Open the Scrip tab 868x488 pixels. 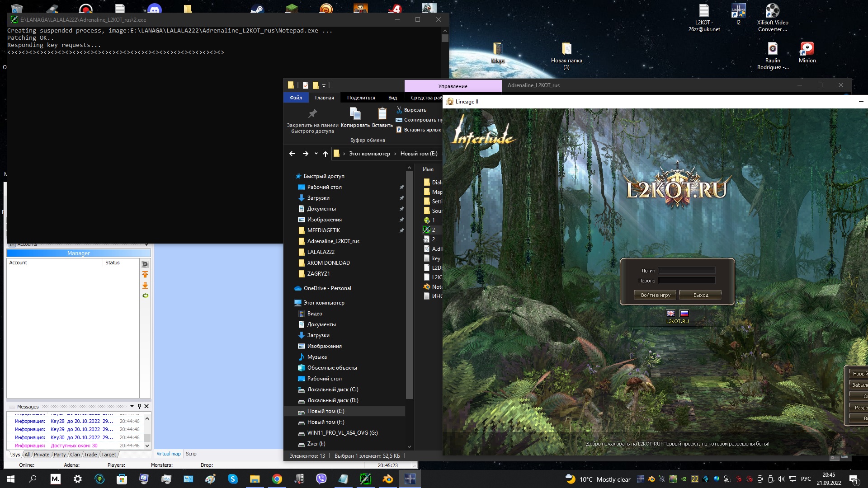(191, 454)
